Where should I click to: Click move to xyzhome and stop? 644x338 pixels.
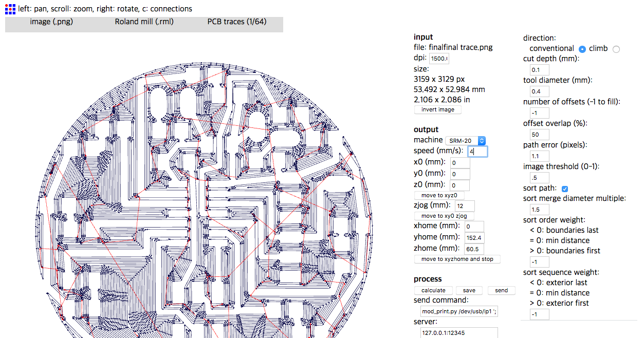[x=457, y=259]
